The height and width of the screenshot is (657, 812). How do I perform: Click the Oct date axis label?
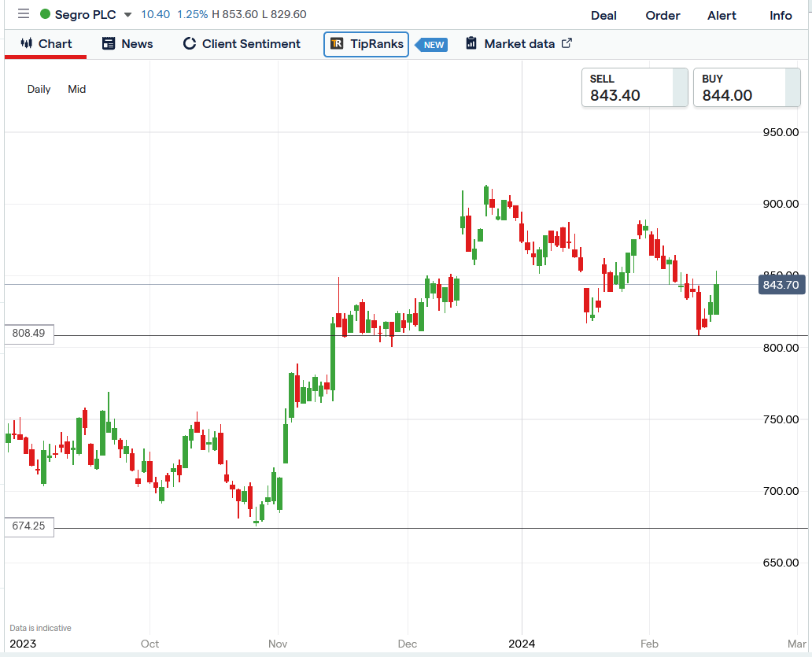(149, 644)
